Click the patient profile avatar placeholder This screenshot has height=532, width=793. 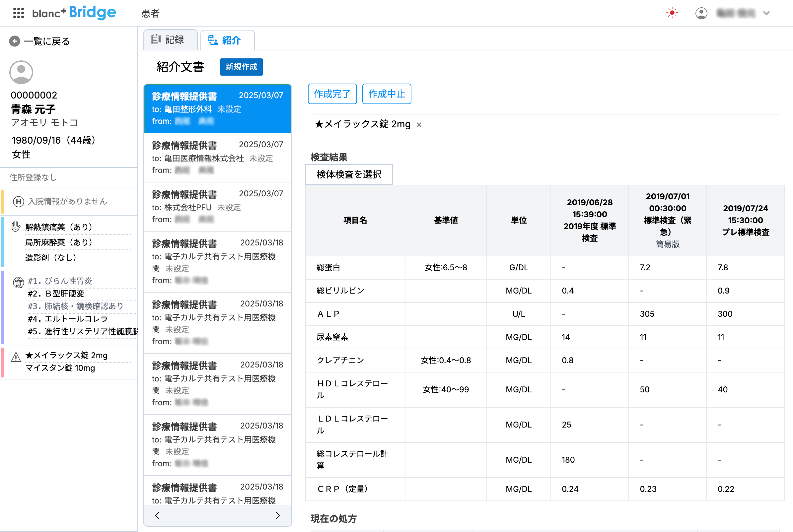tap(21, 72)
